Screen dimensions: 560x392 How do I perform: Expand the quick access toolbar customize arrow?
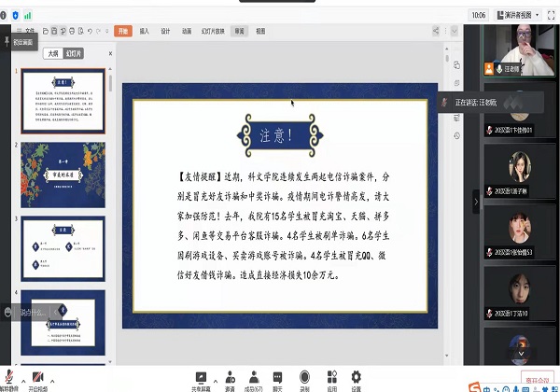[x=106, y=31]
